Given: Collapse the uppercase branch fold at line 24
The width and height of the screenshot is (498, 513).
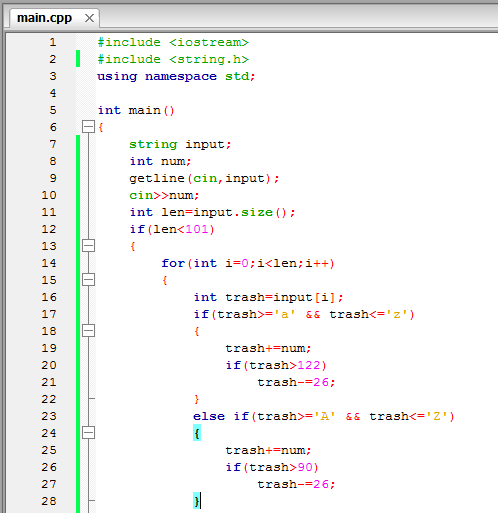Looking at the screenshot, I should tap(88, 433).
